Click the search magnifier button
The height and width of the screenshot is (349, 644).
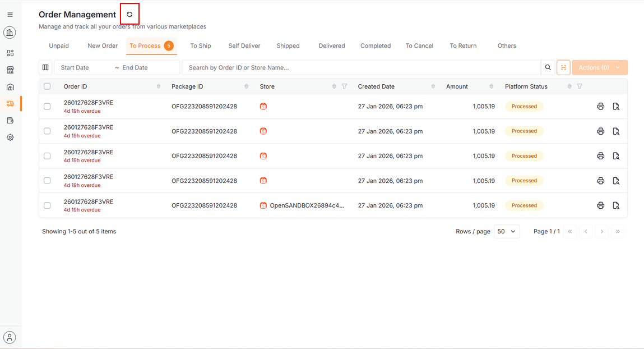[x=548, y=68]
